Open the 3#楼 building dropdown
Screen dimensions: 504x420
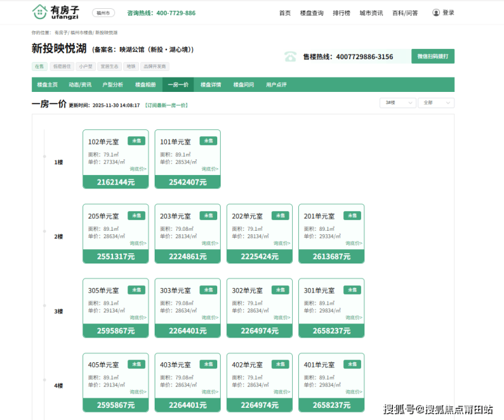coord(398,103)
